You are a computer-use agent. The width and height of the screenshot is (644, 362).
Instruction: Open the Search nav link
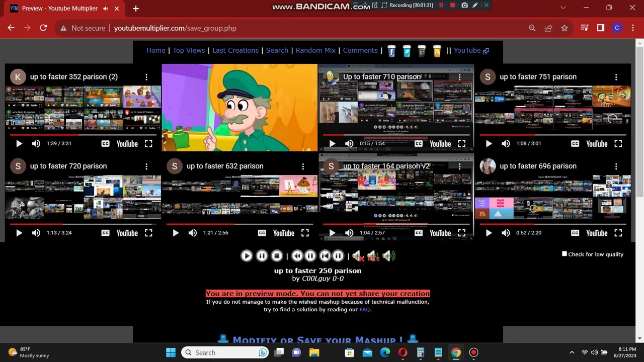[277, 50]
